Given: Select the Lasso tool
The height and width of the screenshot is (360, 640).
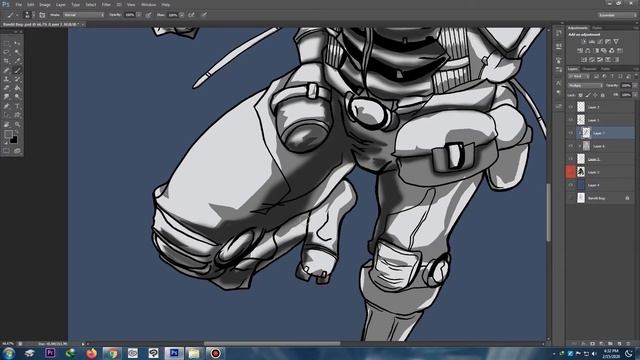Looking at the screenshot, I should [x=6, y=52].
